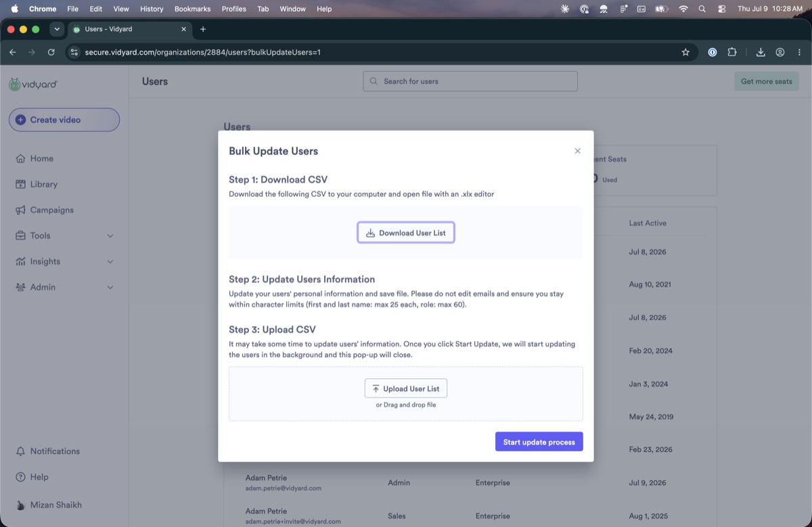Image resolution: width=812 pixels, height=527 pixels.
Task: Open the Profiles menu
Action: [x=234, y=9]
